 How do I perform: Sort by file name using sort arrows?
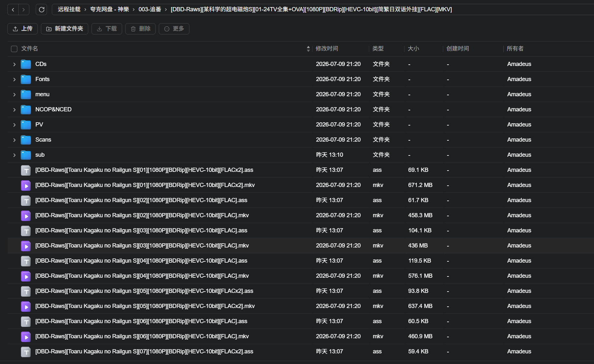[308, 49]
